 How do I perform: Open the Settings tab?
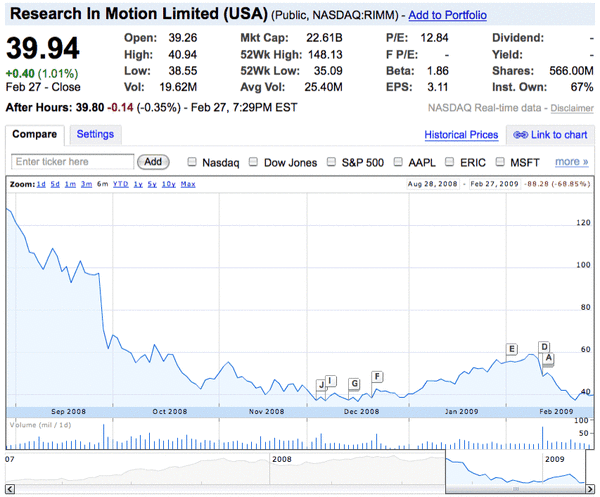click(x=95, y=134)
